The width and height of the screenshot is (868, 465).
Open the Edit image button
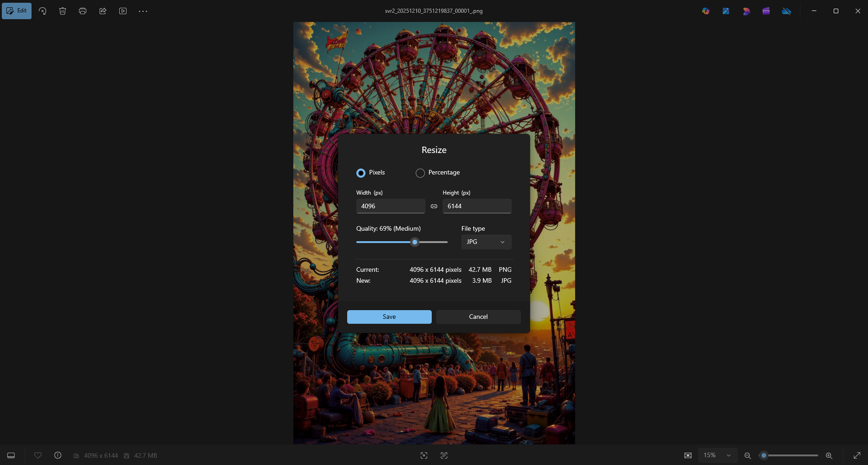tap(16, 11)
